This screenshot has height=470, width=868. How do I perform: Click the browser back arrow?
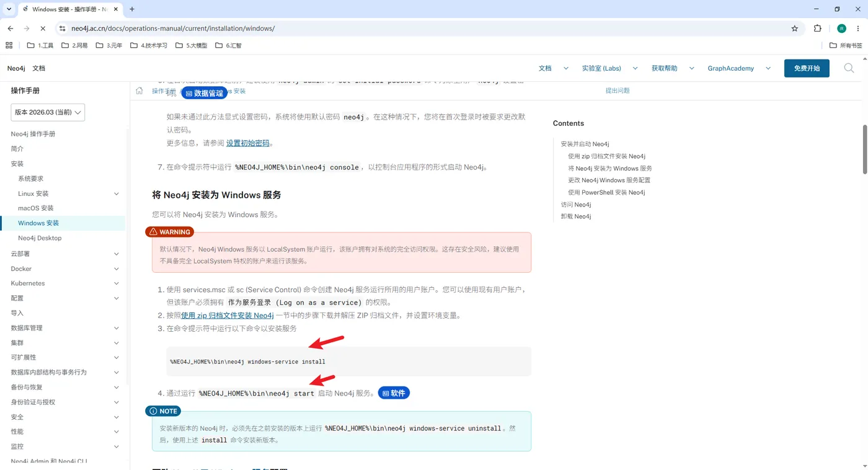click(x=11, y=29)
